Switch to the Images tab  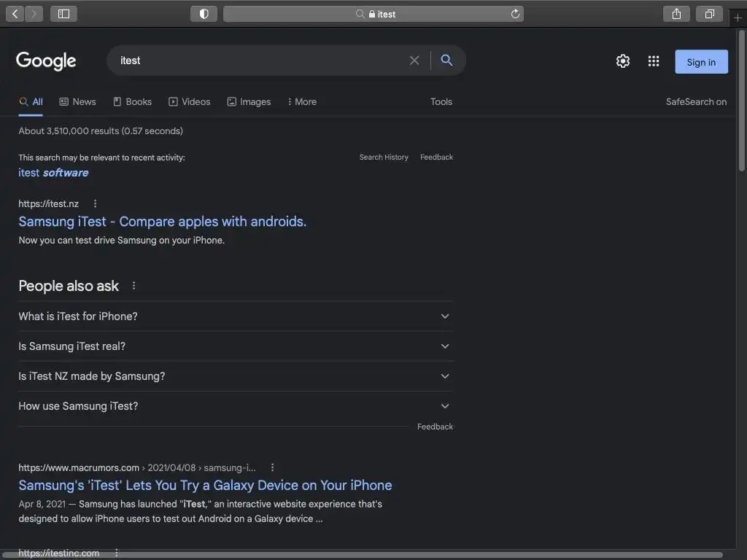pos(249,101)
